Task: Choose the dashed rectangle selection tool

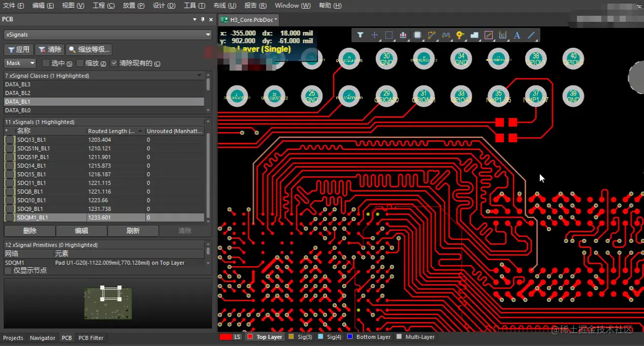Action: [x=389, y=35]
